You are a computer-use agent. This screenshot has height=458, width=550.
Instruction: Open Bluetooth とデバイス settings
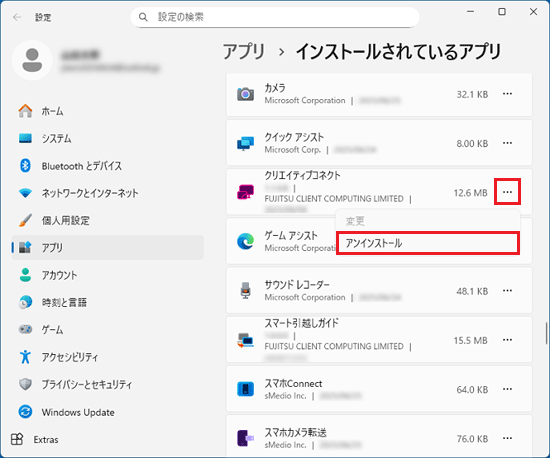pos(108,166)
